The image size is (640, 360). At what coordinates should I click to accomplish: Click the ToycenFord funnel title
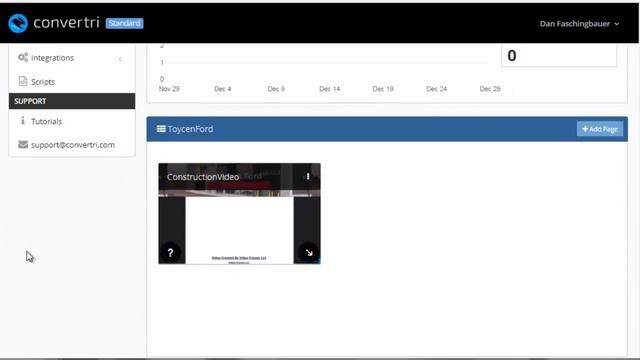tap(190, 129)
